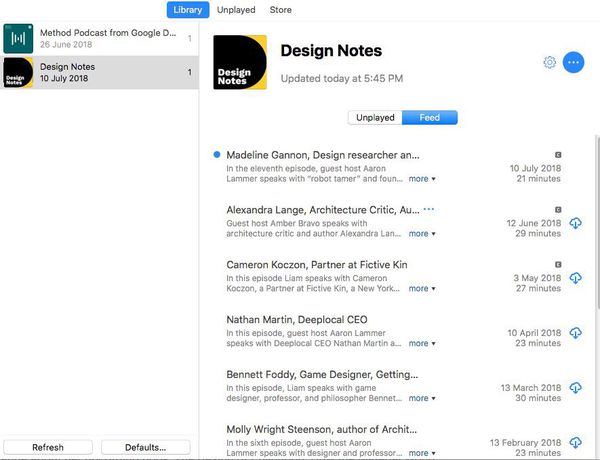Expand 'more' for Alexandra Lange description
Screen dimensions: 600x460
(x=422, y=233)
